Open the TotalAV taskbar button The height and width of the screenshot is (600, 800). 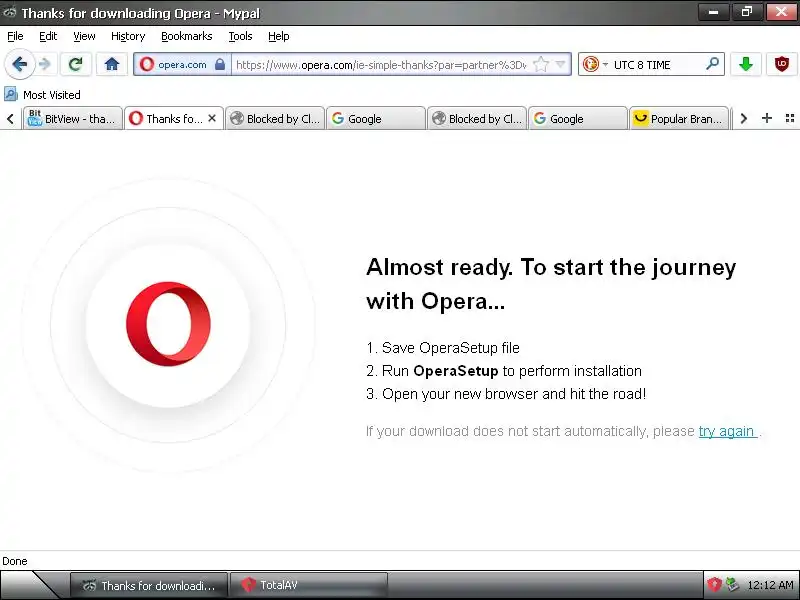[309, 585]
